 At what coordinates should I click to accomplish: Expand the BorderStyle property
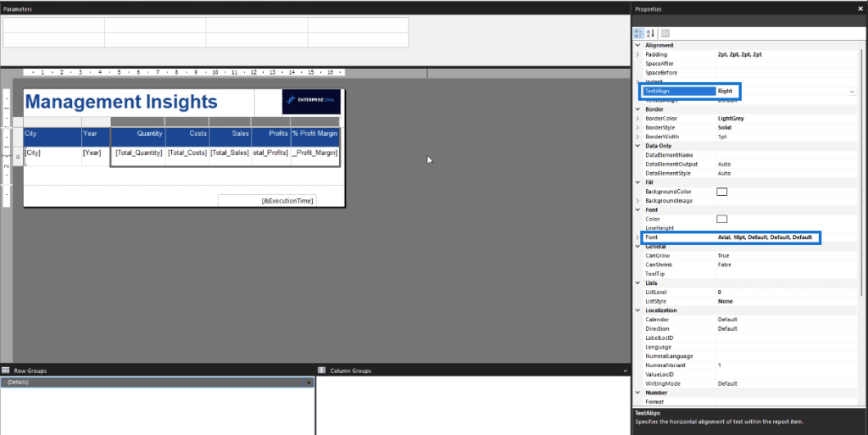pyautogui.click(x=637, y=128)
